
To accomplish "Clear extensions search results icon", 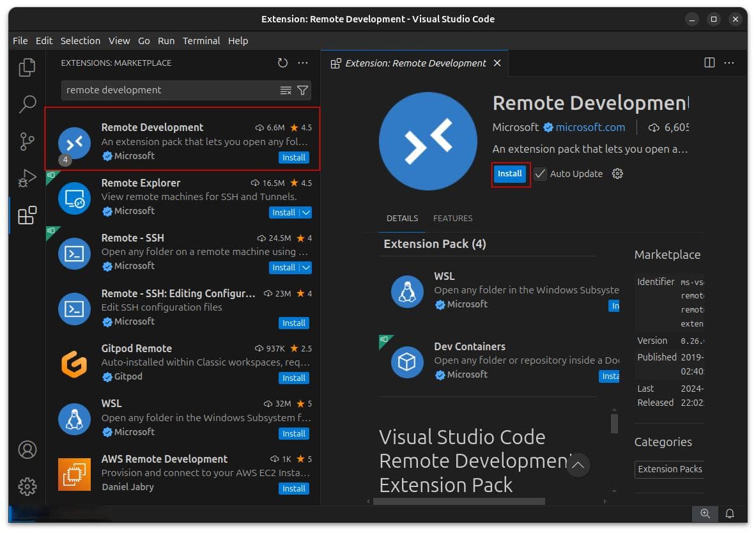I will pyautogui.click(x=286, y=90).
